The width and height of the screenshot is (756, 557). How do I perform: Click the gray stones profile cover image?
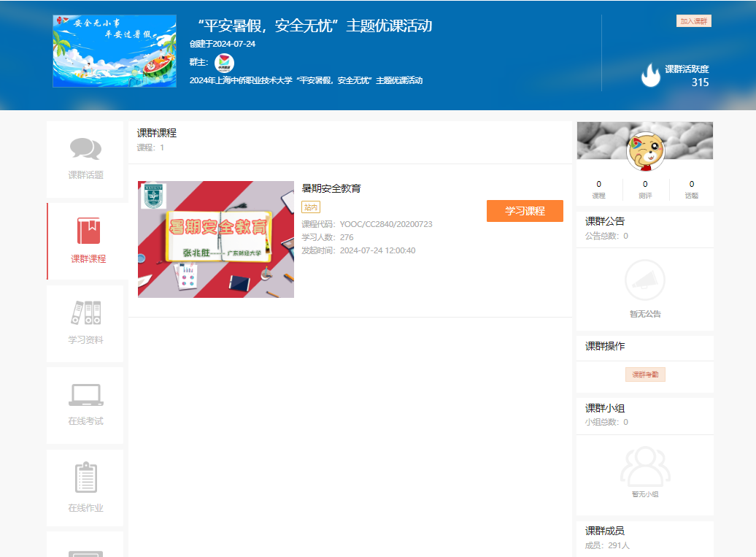point(645,140)
